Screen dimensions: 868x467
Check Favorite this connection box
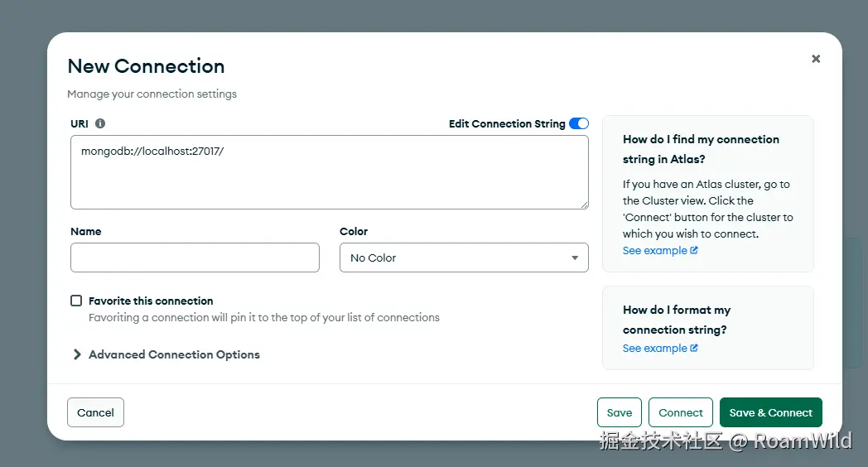click(76, 301)
